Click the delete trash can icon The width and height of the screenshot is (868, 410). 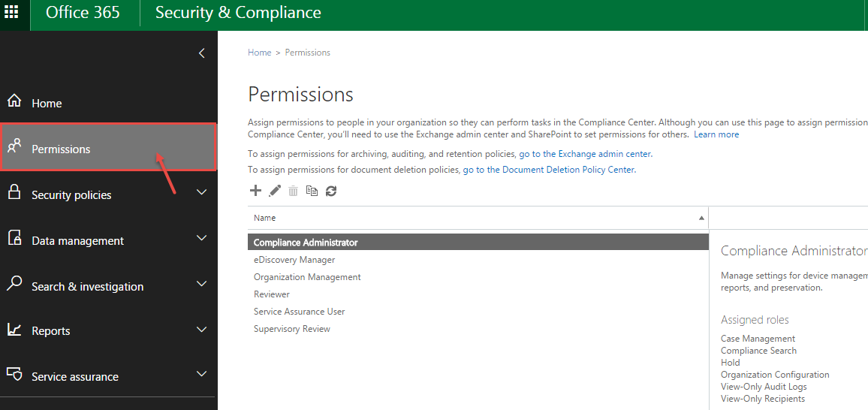pos(293,191)
